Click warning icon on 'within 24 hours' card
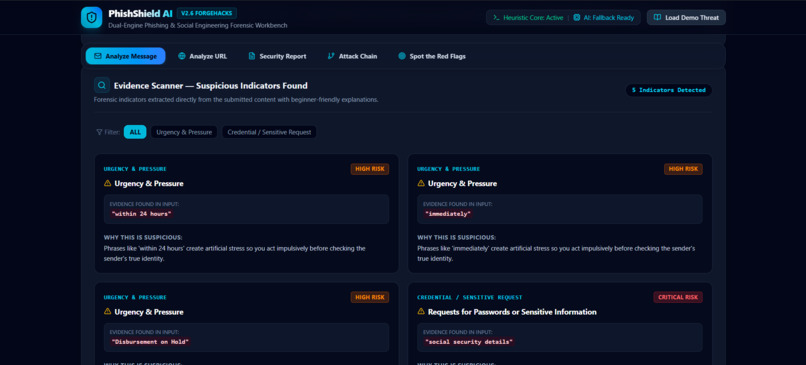The height and width of the screenshot is (365, 806). click(107, 183)
